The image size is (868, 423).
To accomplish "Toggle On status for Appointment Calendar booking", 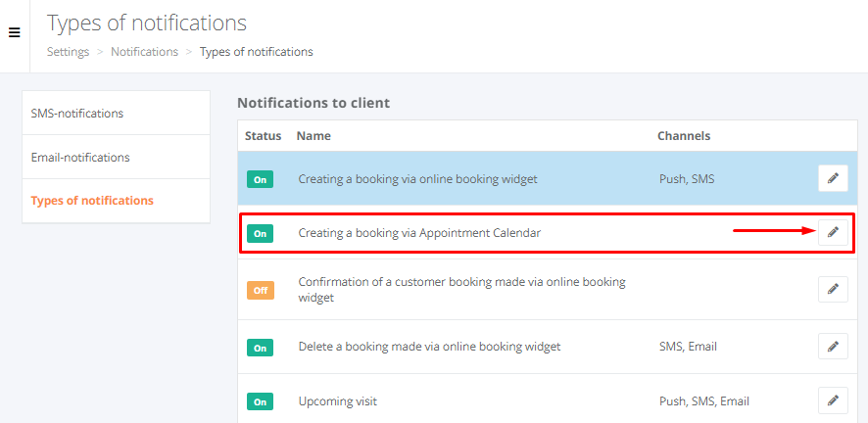I will click(261, 234).
